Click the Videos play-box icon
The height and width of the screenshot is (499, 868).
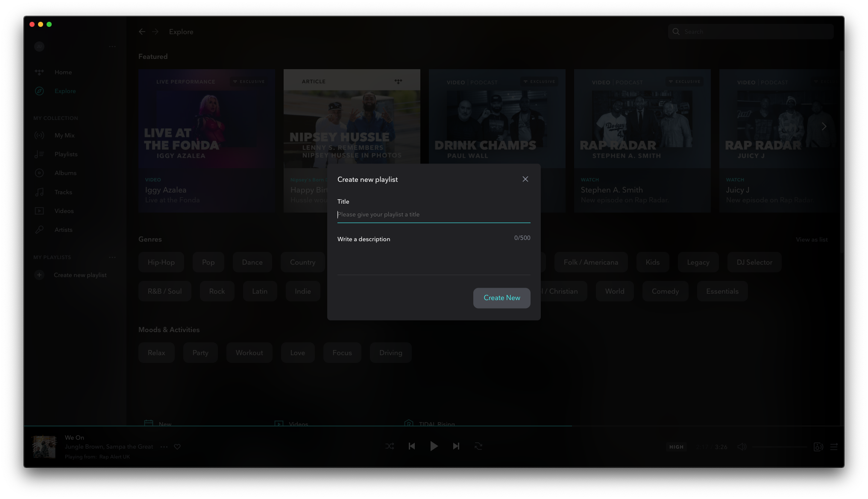(39, 211)
